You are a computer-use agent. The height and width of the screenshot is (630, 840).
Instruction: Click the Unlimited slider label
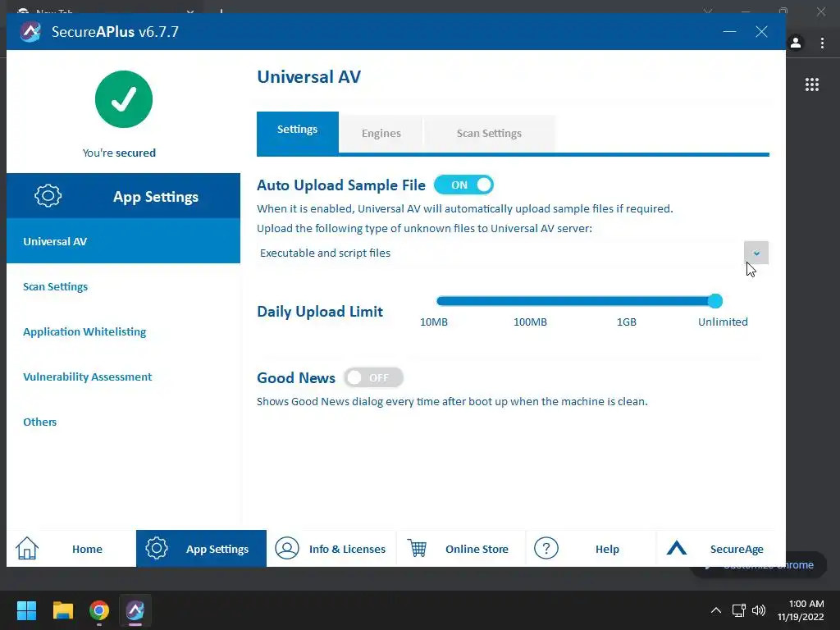click(723, 322)
